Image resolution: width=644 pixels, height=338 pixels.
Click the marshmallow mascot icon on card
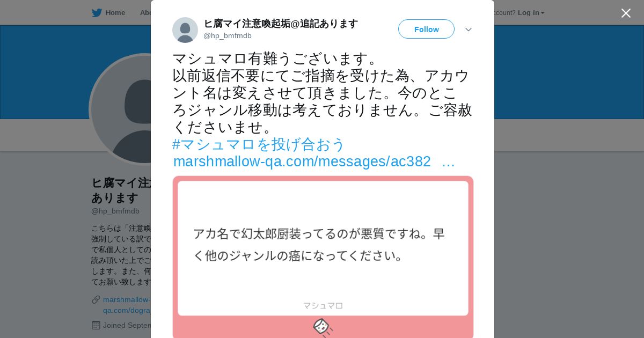coord(323,327)
